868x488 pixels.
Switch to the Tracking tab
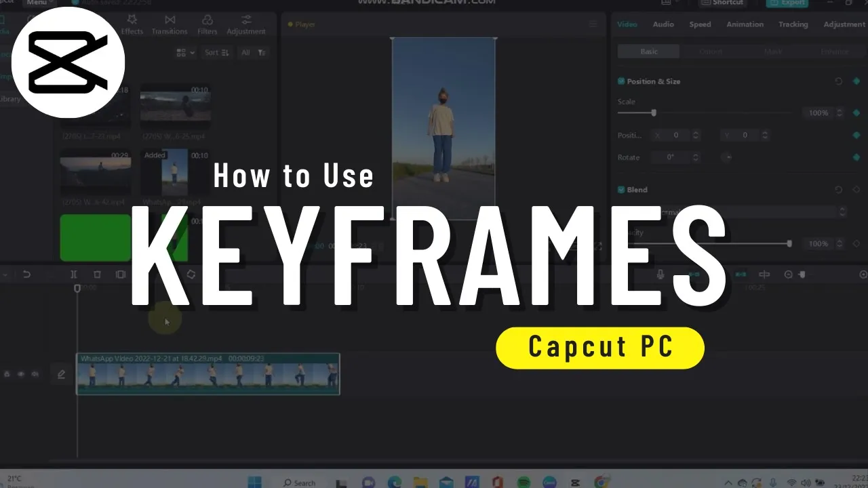click(793, 24)
